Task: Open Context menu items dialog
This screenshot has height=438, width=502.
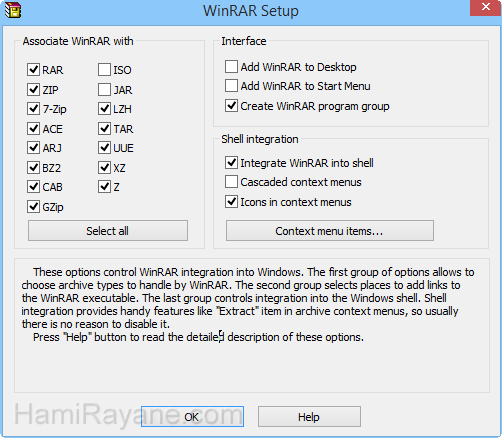Action: pos(330,230)
